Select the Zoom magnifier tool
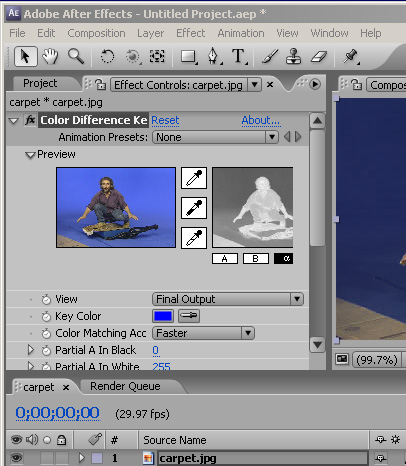406x466 pixels. (76, 56)
